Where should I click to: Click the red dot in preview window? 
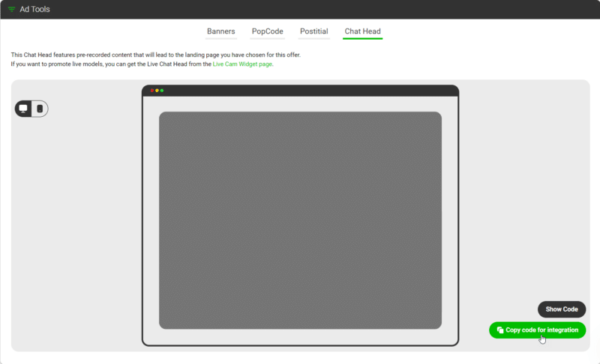[x=152, y=91]
